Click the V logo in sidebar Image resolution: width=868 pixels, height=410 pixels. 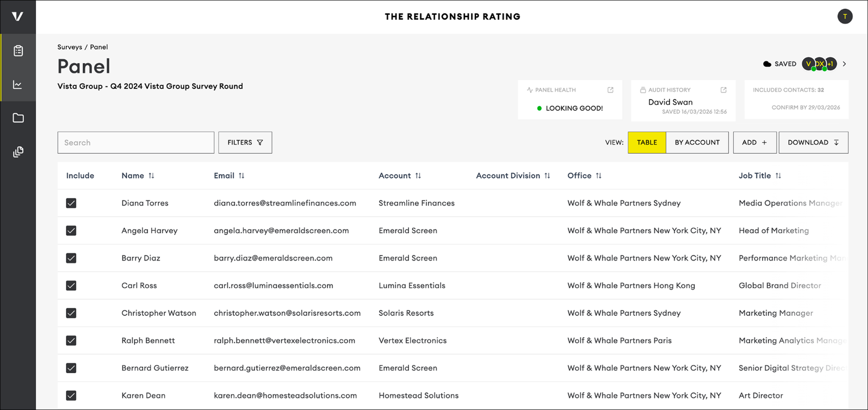(17, 16)
